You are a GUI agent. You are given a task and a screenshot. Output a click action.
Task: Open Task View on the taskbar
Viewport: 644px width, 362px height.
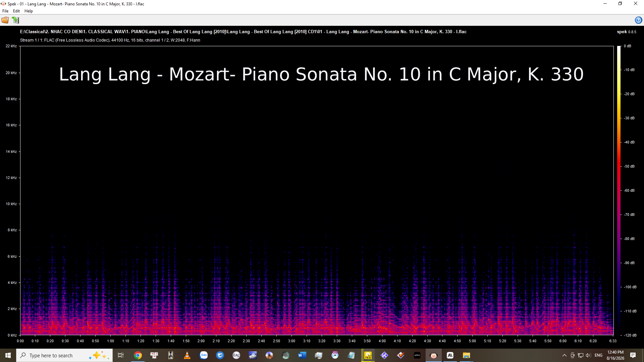(x=121, y=355)
